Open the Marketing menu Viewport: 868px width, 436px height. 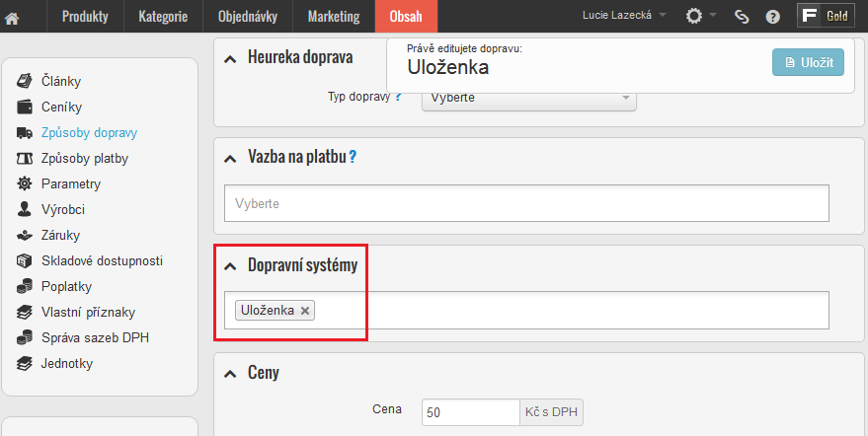click(x=333, y=17)
